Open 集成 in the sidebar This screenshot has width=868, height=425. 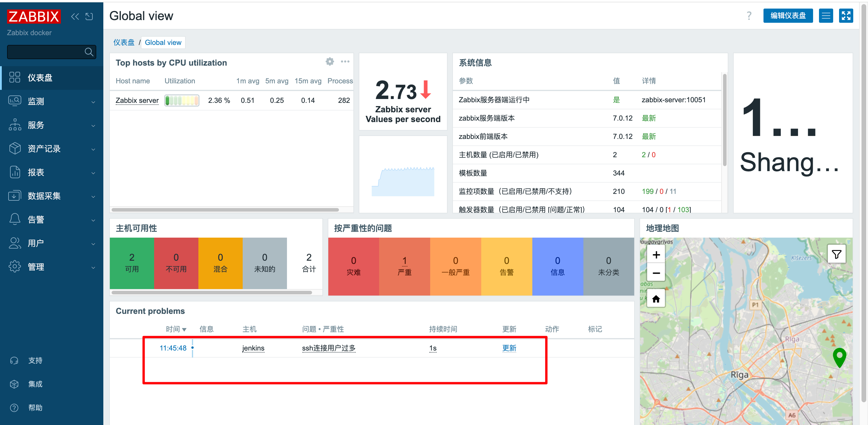[35, 384]
